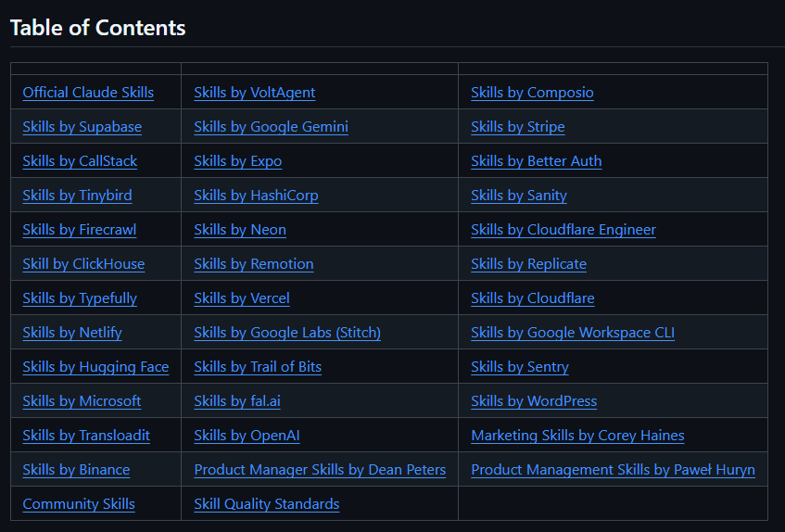Click Skills by Remotion link

coord(253,264)
